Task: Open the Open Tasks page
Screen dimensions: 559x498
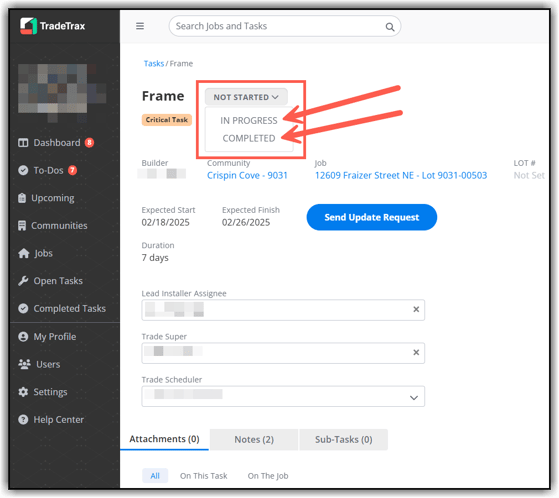Action: tap(58, 281)
